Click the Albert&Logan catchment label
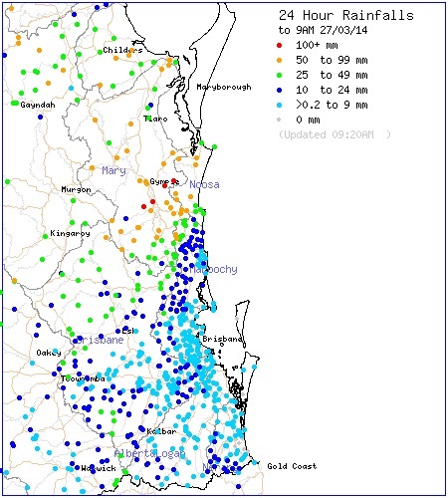 (149, 453)
